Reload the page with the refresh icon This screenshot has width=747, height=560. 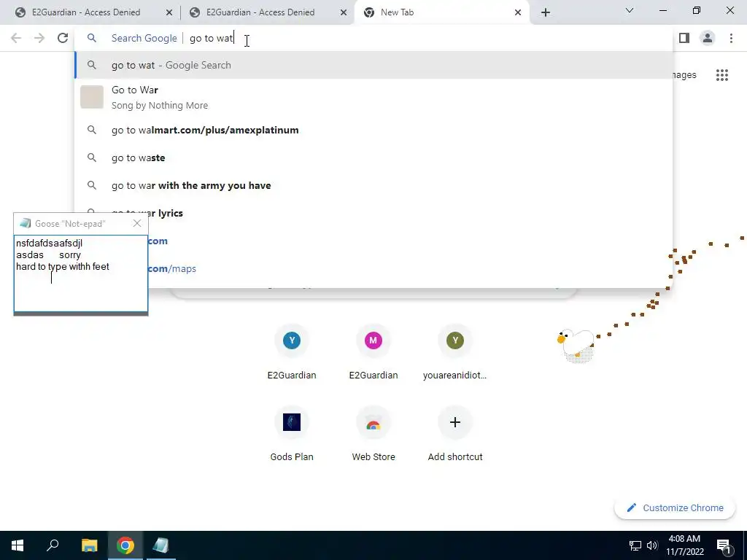[63, 38]
